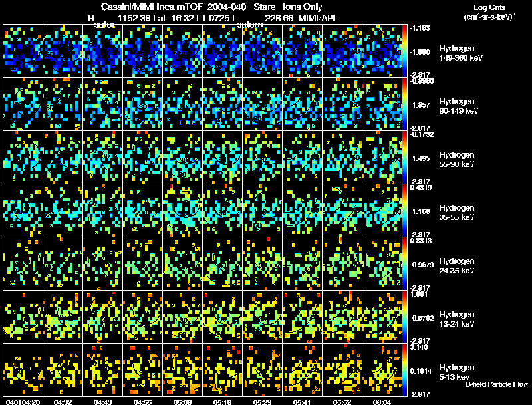532x405 pixels.
Task: Click the '06:04' time axis label
Action: pyautogui.click(x=382, y=402)
